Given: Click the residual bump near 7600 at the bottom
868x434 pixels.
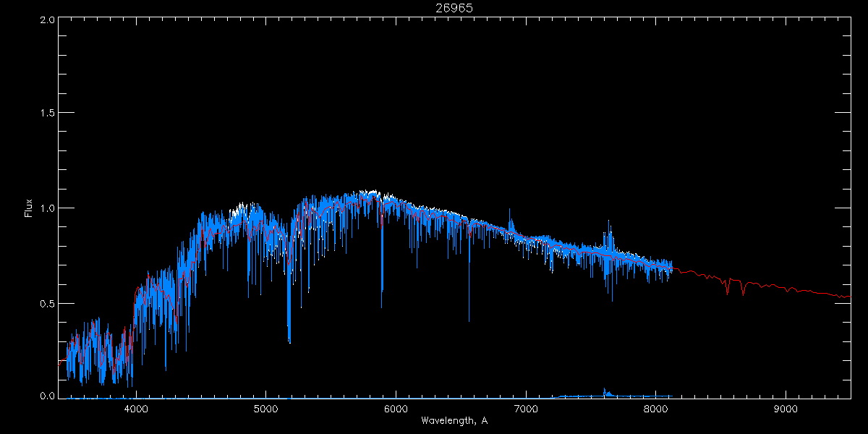Looking at the screenshot, I should [606, 393].
